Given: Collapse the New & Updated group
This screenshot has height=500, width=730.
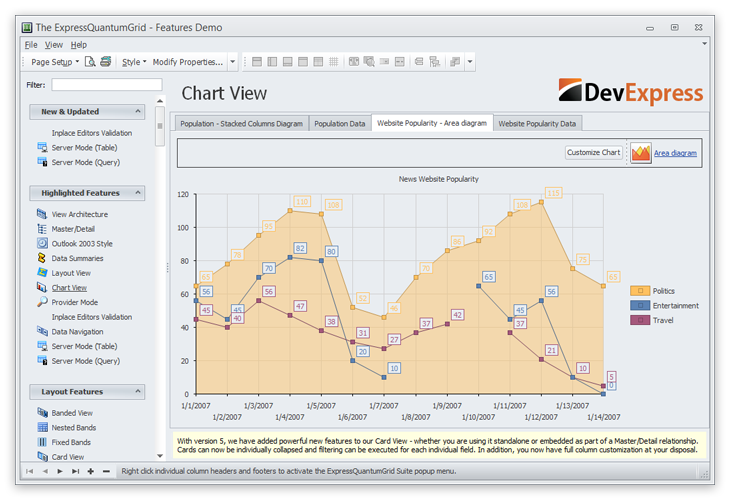Looking at the screenshot, I should 137,112.
